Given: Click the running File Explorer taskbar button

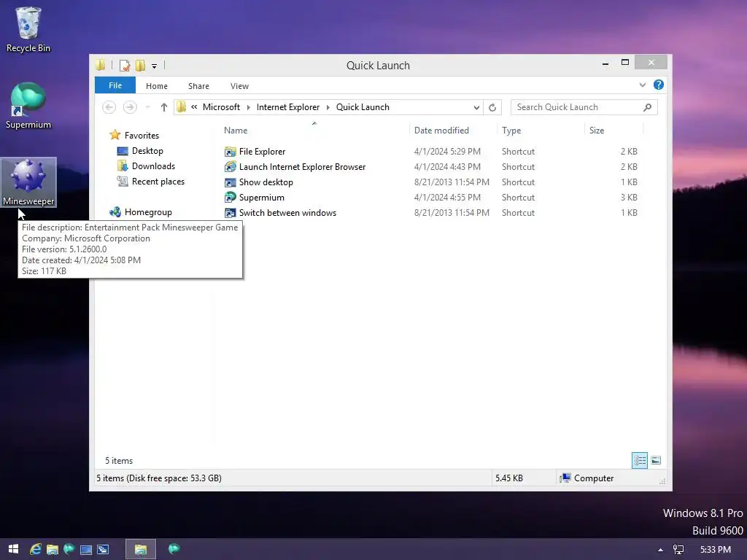Looking at the screenshot, I should point(141,550).
